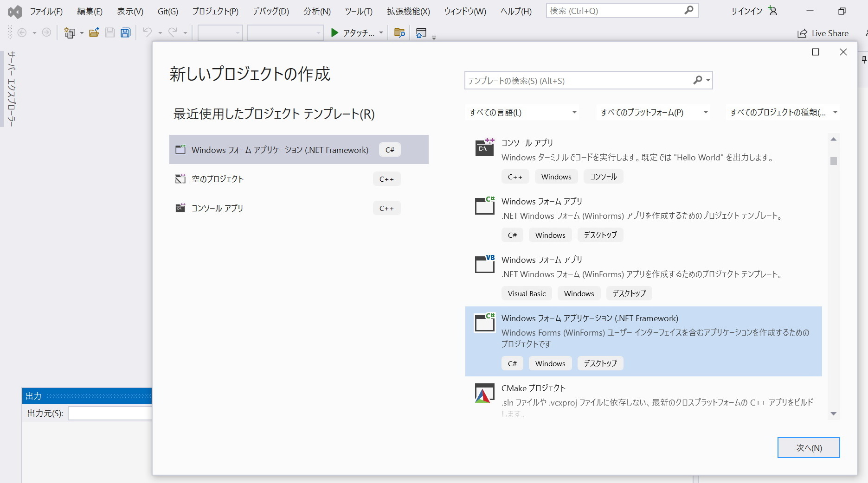Screen dimensions: 868x483
Task: Open the new project dropdown arrow
Action: point(82,33)
